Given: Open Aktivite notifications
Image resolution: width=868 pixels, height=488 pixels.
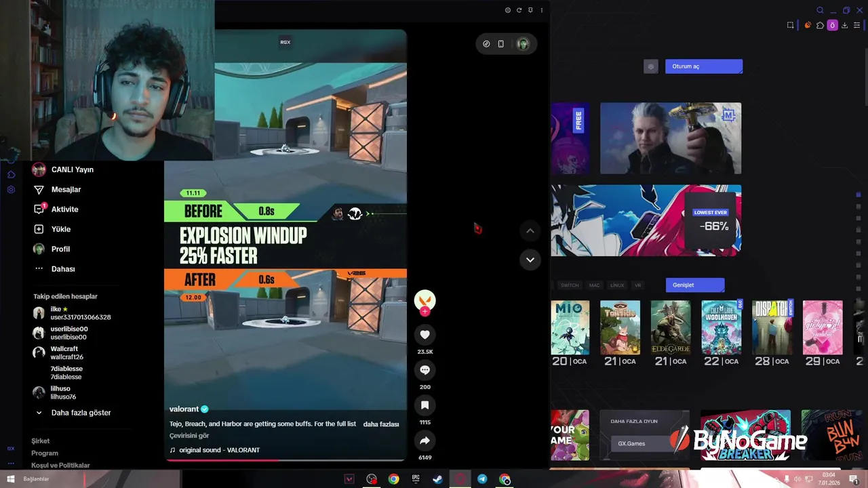Looking at the screenshot, I should (x=56, y=209).
